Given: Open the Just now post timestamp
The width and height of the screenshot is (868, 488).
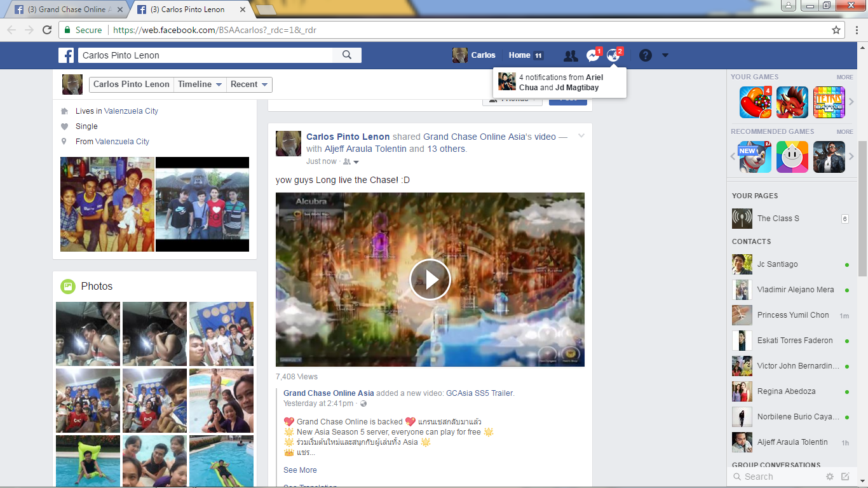Looking at the screenshot, I should tap(322, 162).
